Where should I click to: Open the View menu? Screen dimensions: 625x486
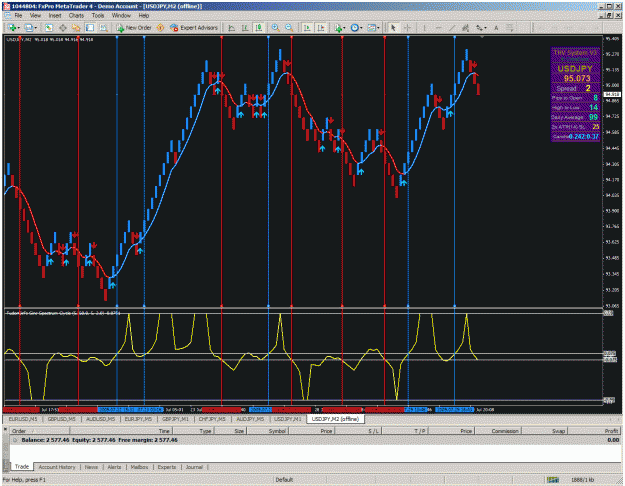(35, 16)
